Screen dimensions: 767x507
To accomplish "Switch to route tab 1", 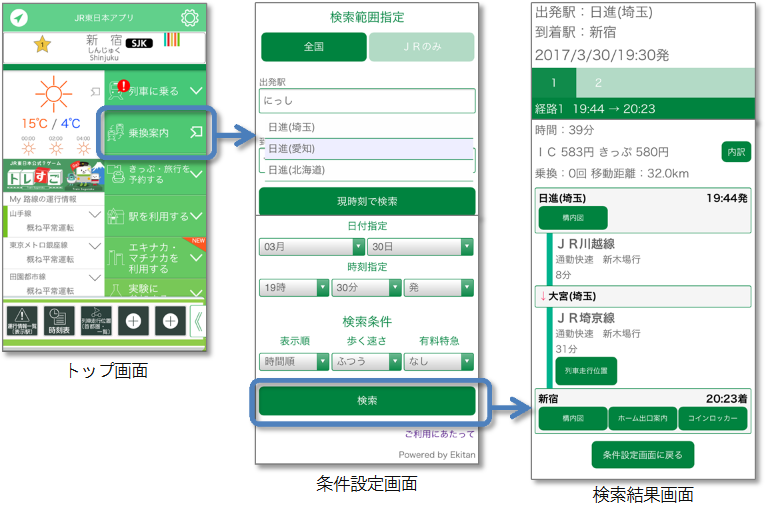I will (x=554, y=83).
